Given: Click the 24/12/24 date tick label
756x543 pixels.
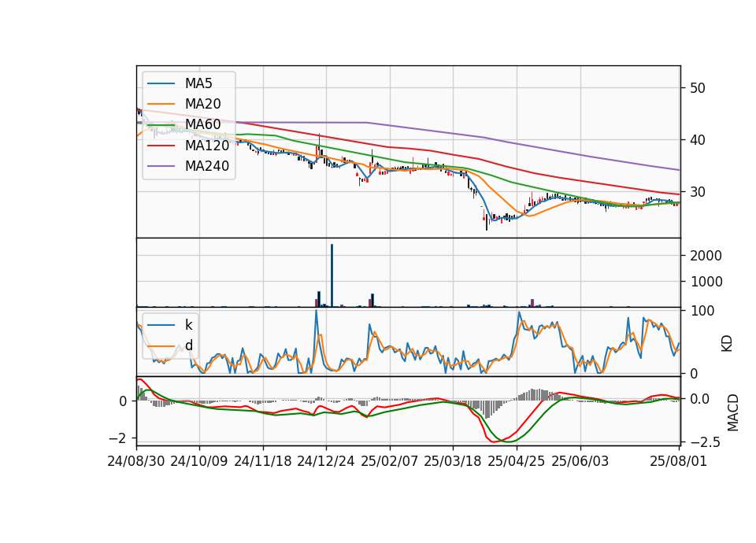Looking at the screenshot, I should point(326,461).
